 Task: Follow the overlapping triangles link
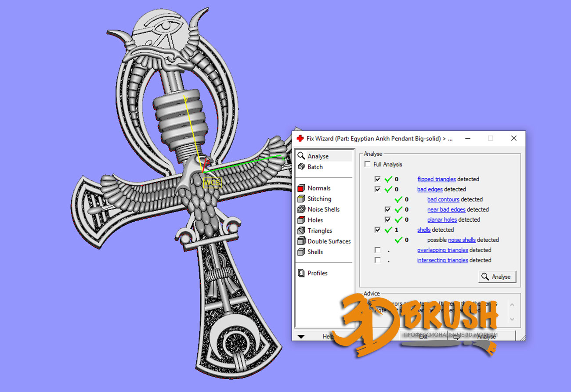coord(442,250)
